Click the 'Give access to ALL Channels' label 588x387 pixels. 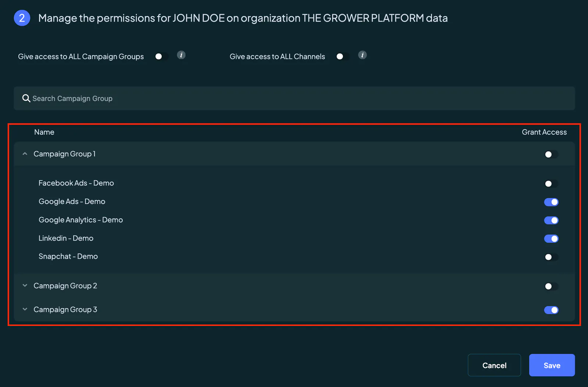tap(277, 57)
